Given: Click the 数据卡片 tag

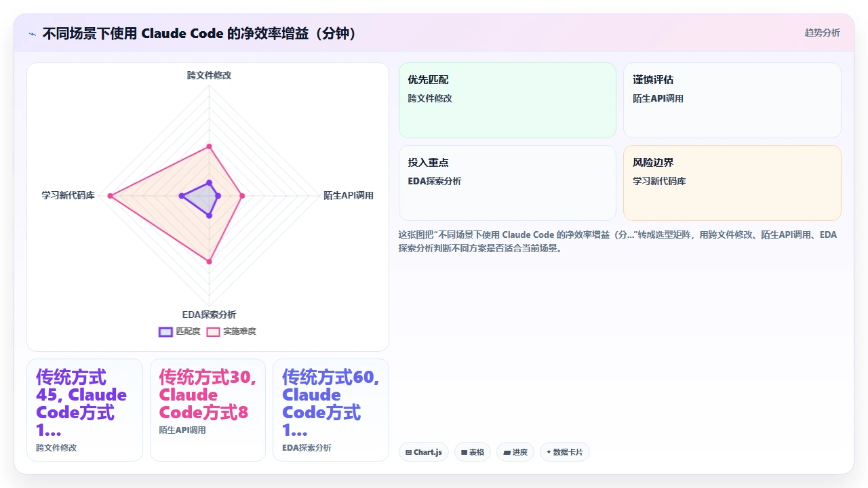Looking at the screenshot, I should pyautogui.click(x=565, y=452).
